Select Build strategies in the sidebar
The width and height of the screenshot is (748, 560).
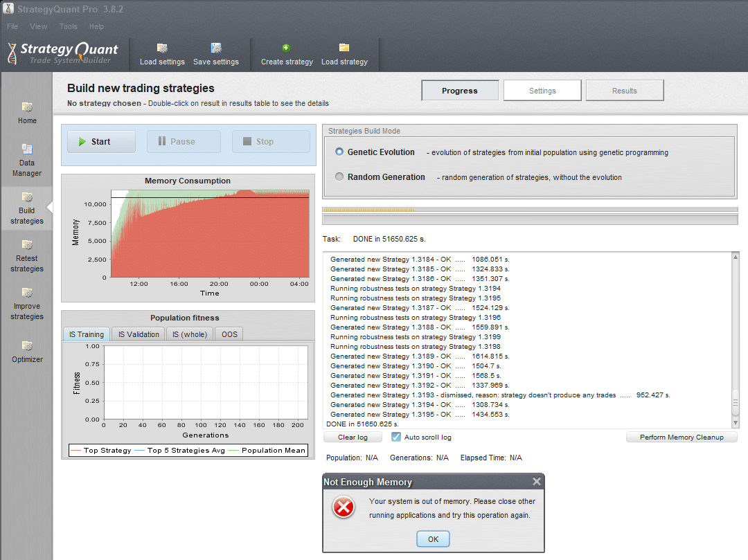27,209
